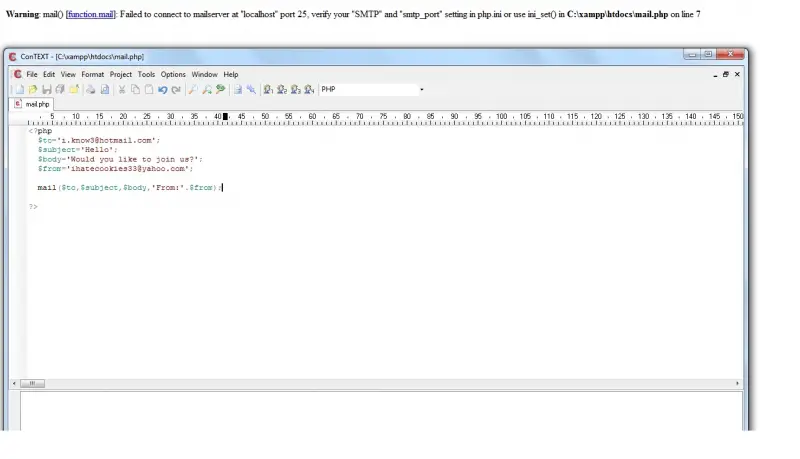800x459 pixels.
Task: Run user command 2 icon
Action: tap(282, 90)
